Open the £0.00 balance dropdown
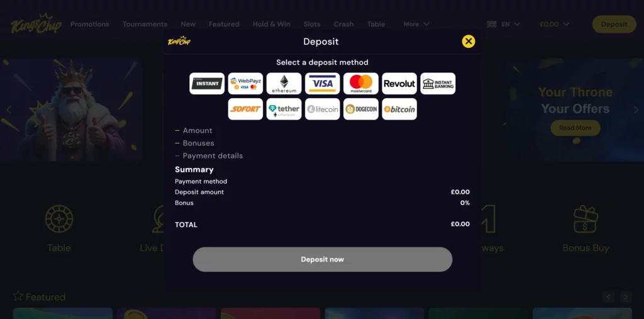 pos(555,25)
